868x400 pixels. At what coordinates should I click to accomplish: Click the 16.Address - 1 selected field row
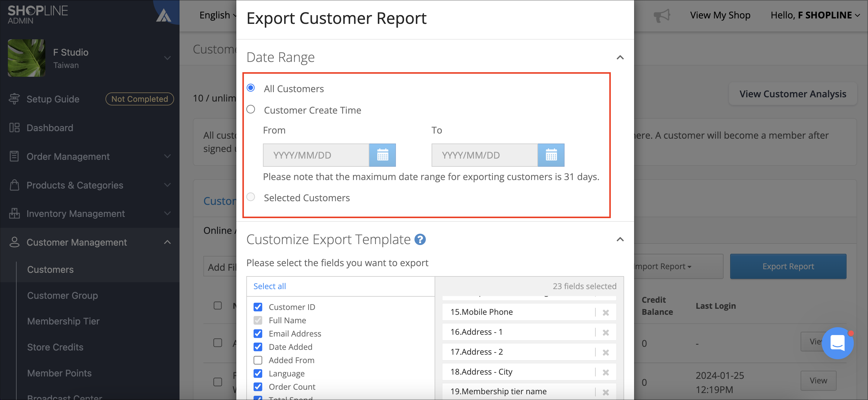(529, 332)
